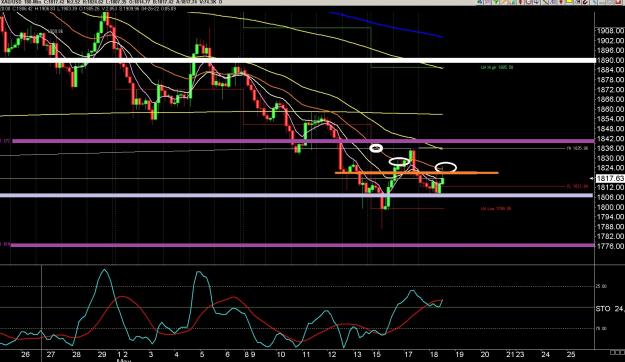Click the 1842.00 price axis label
The image size is (625, 362).
[x=610, y=139]
